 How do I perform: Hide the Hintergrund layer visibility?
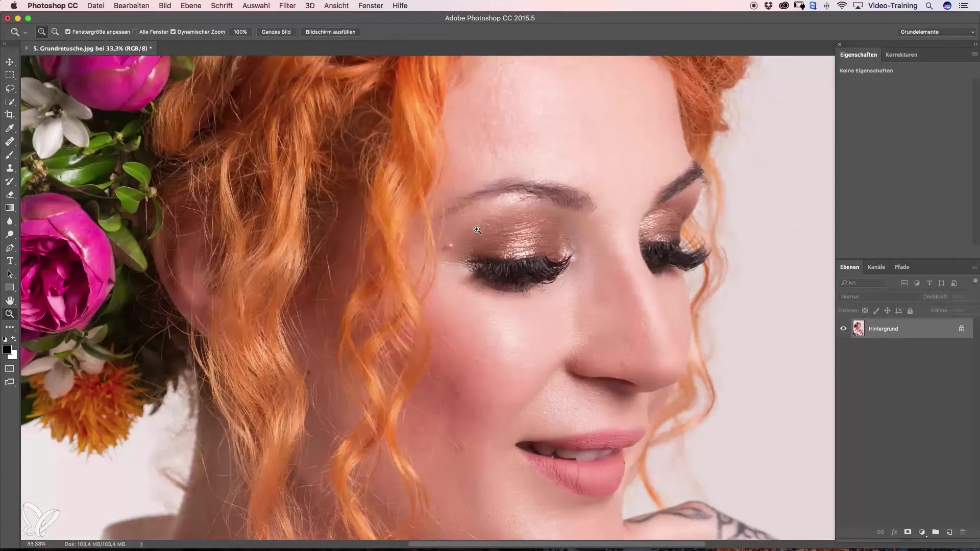843,329
